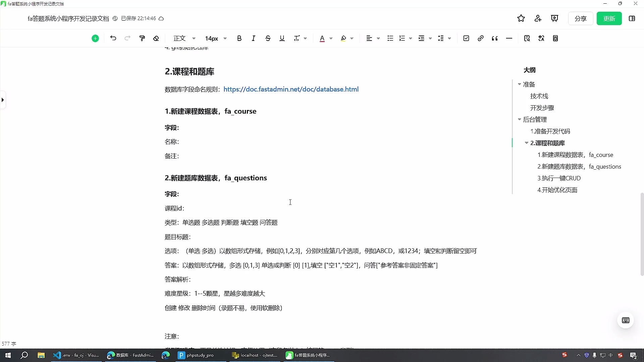The height and width of the screenshot is (362, 644).
Task: Open find and replace tool
Action: click(x=527, y=38)
